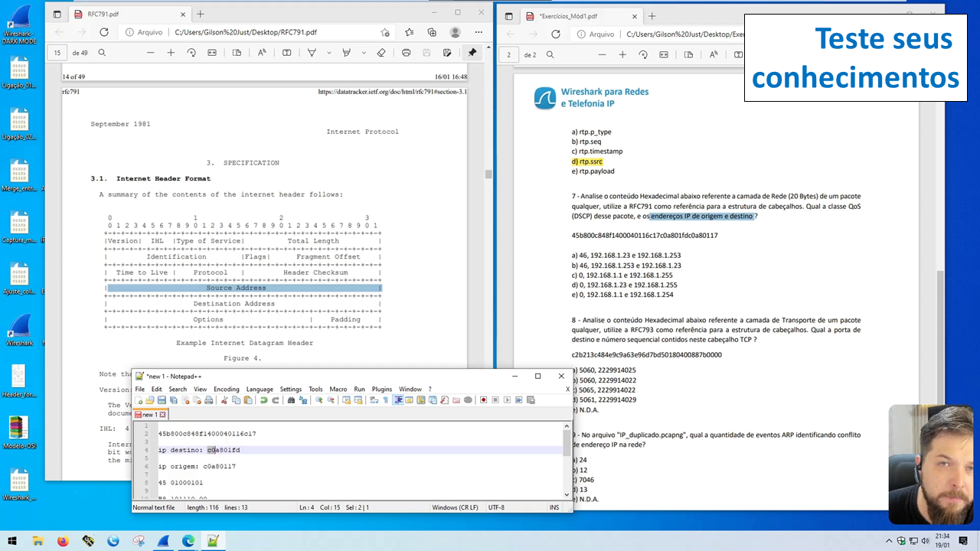The image size is (980, 551).
Task: Open Draw pen options dropdown arrow
Action: [x=329, y=53]
